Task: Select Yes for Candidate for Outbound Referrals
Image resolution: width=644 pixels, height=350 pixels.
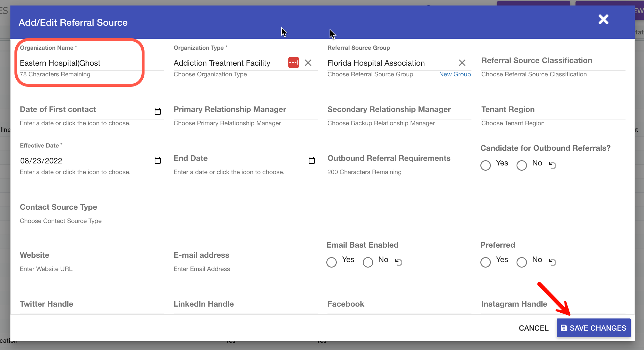Action: [x=486, y=165]
